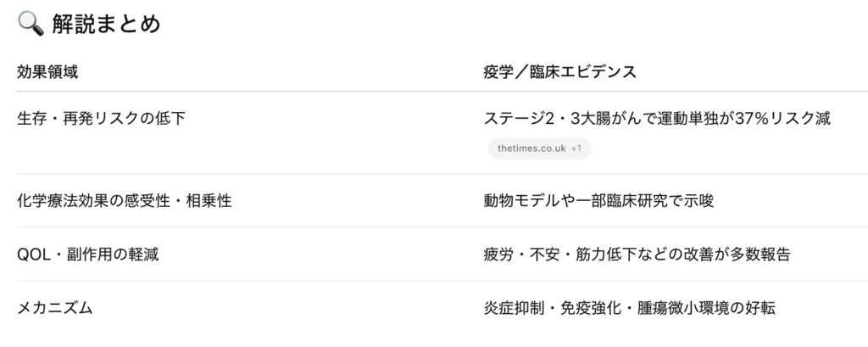This screenshot has width=868, height=347.
Task: Click the 効果領域 column header
Action: pyautogui.click(x=47, y=71)
